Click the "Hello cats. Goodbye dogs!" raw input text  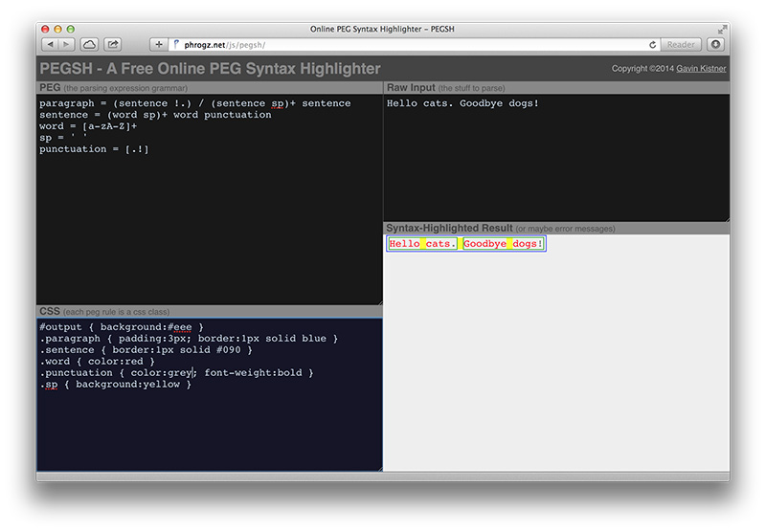pyautogui.click(x=462, y=103)
